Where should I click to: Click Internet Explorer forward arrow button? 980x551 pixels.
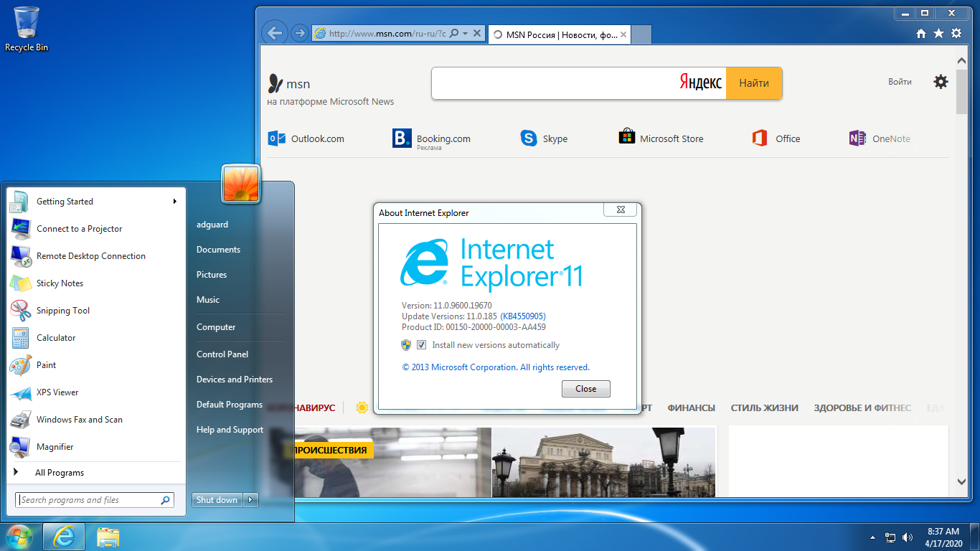coord(300,33)
